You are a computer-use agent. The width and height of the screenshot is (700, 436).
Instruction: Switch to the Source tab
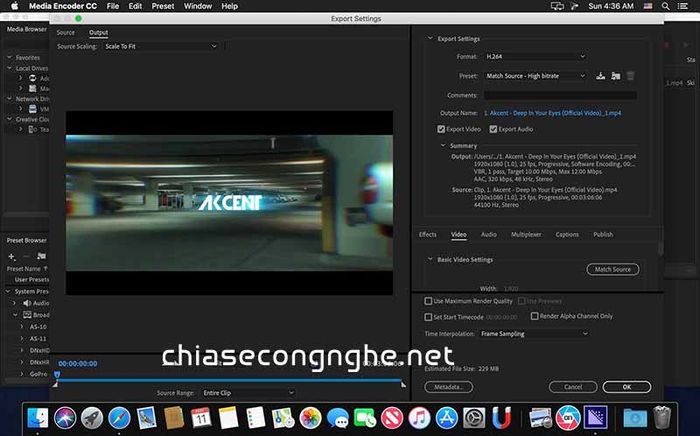pyautogui.click(x=66, y=33)
